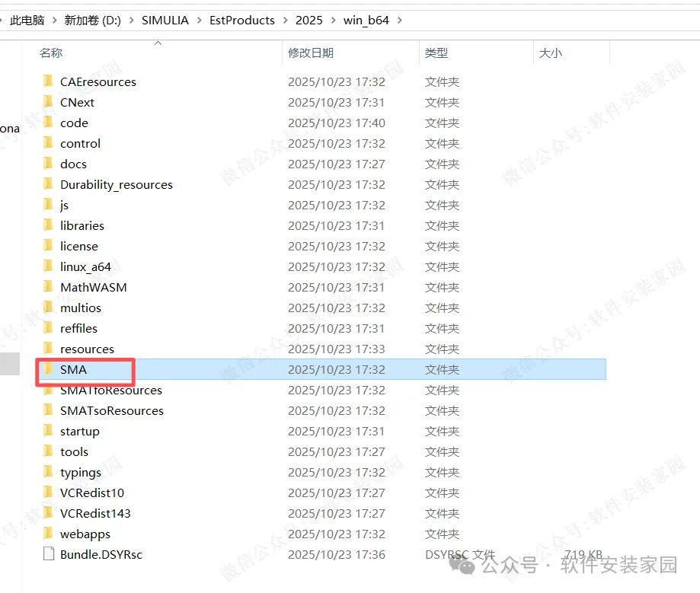Select the Durability_resources folder name
The image size is (700, 593).
point(117,185)
